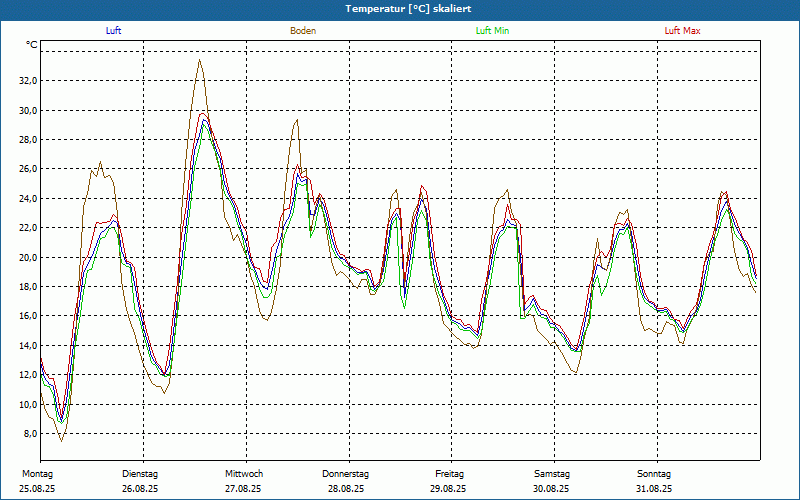Click the highest Boden peak on Dienstag
Image resolution: width=800 pixels, height=500 pixels.
(200, 60)
